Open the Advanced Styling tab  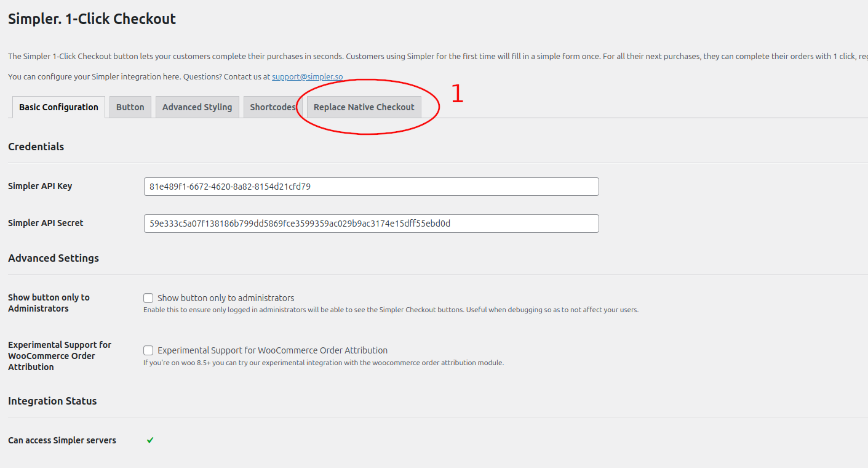[x=197, y=107]
